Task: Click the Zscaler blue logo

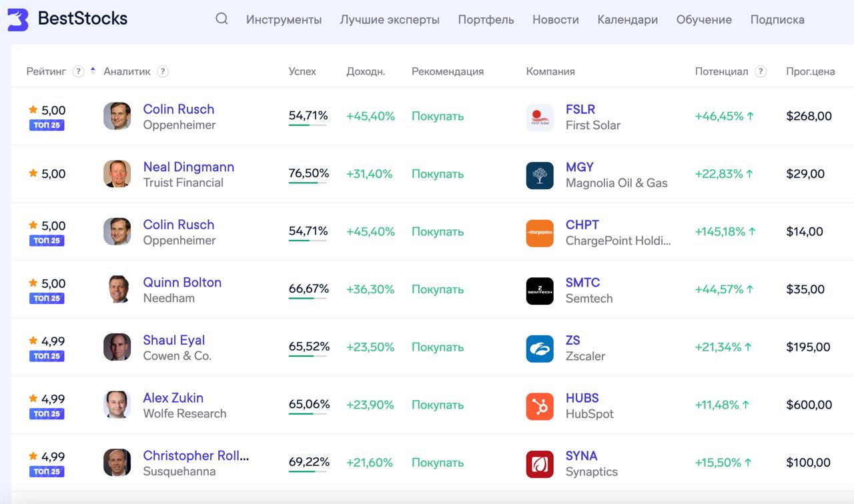Action: click(x=539, y=349)
